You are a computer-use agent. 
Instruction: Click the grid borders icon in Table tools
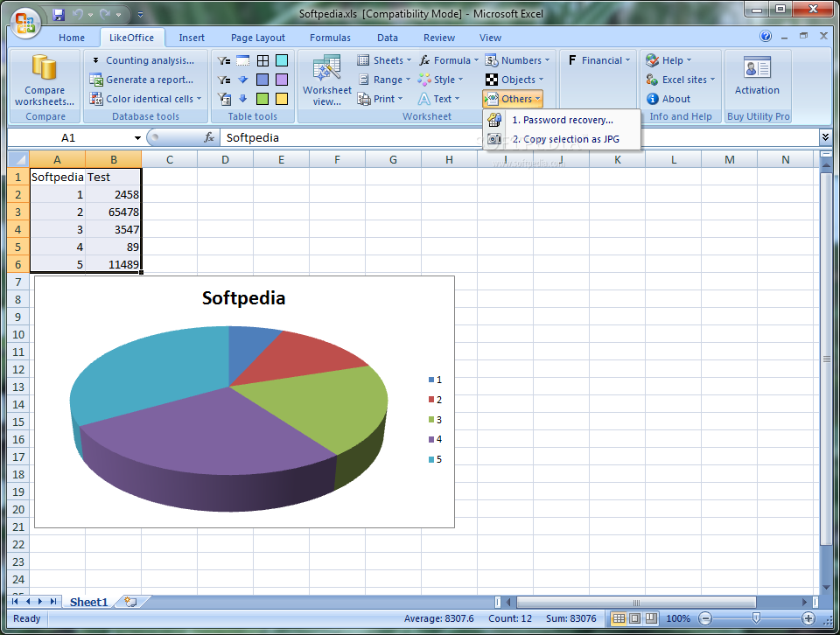pyautogui.click(x=262, y=60)
